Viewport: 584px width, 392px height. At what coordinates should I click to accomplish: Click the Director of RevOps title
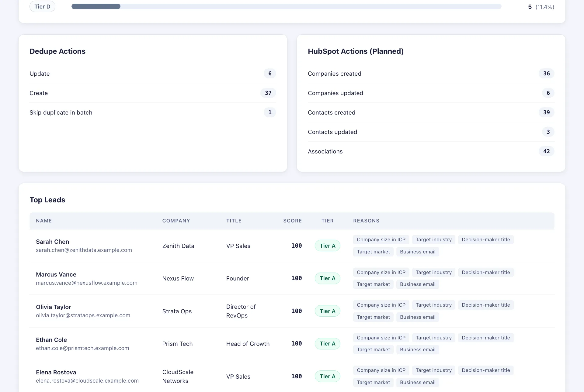[241, 311]
